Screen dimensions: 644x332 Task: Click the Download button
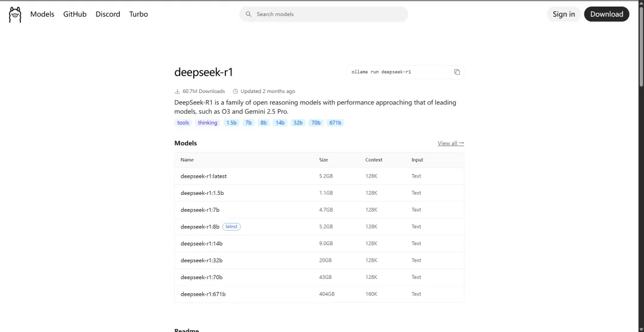coord(606,14)
